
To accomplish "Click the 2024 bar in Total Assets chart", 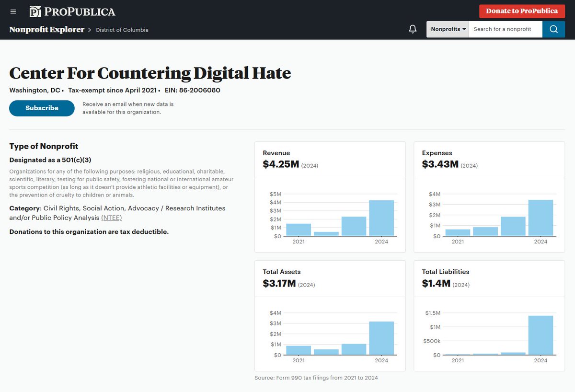I will pos(381,338).
